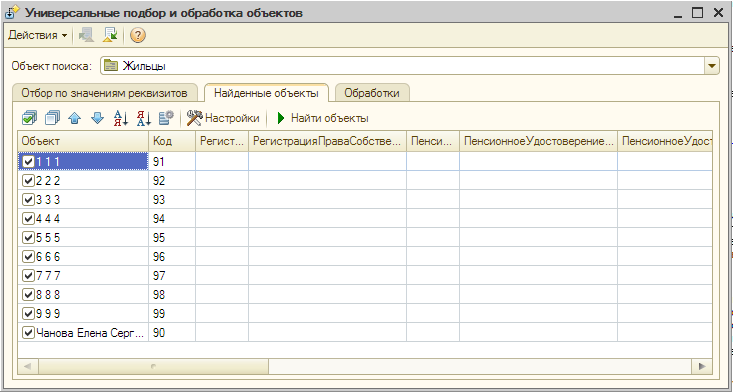Uncheck the checkbox for row 7 7 7
Image resolution: width=733 pixels, height=392 pixels.
click(x=29, y=276)
